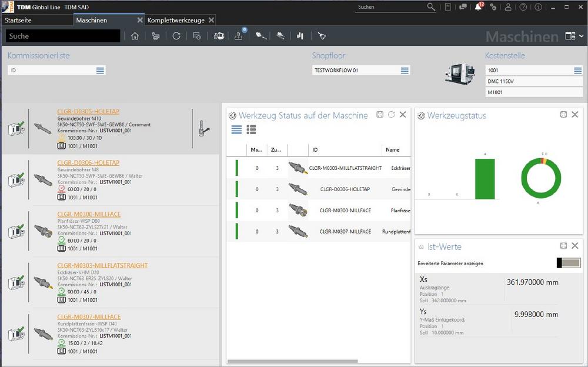The width and height of the screenshot is (588, 367).
Task: Expand the layout dropdown arrow next to Maschinen title
Action: pyautogui.click(x=582, y=36)
